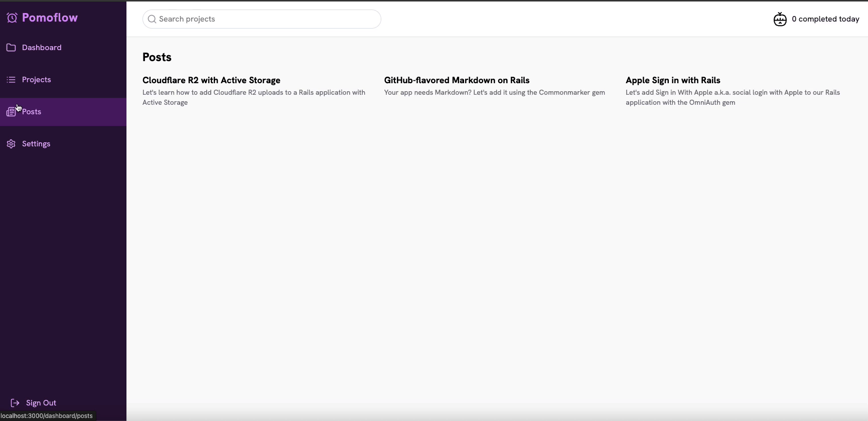Focus the Search projects input field
Viewport: 868px width, 421px height.
click(x=266, y=19)
